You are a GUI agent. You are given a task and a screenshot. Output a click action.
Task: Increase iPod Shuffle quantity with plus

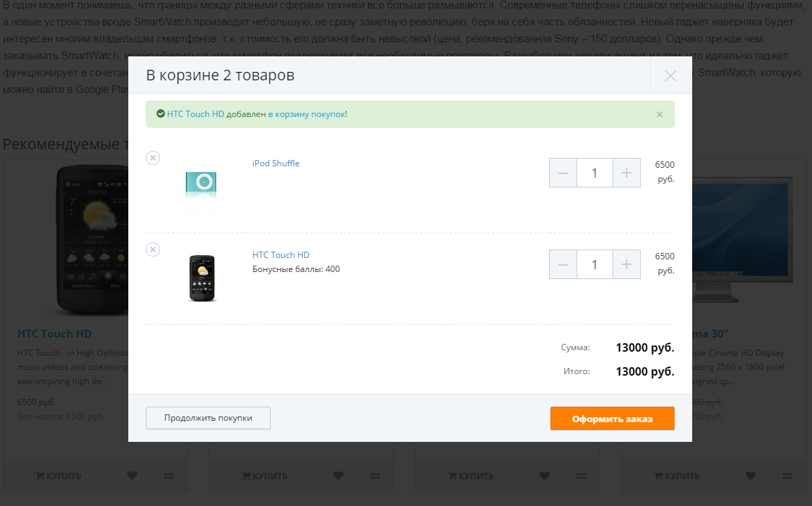click(627, 173)
